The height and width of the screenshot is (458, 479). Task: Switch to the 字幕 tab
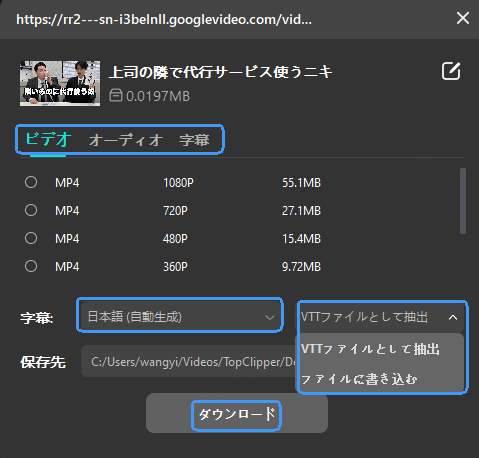(x=194, y=140)
